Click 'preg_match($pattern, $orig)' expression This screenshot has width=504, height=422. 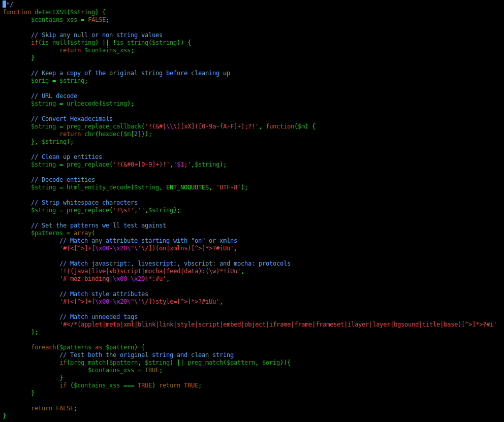pos(235,363)
